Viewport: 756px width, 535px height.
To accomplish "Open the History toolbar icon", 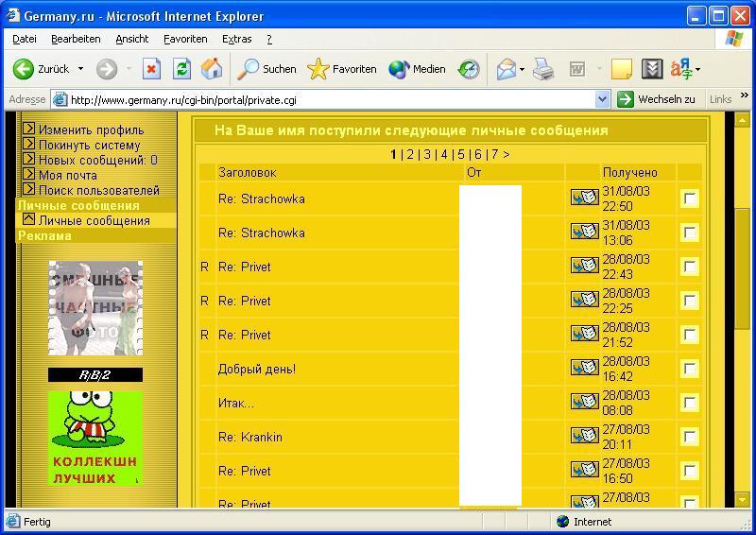I will point(469,69).
